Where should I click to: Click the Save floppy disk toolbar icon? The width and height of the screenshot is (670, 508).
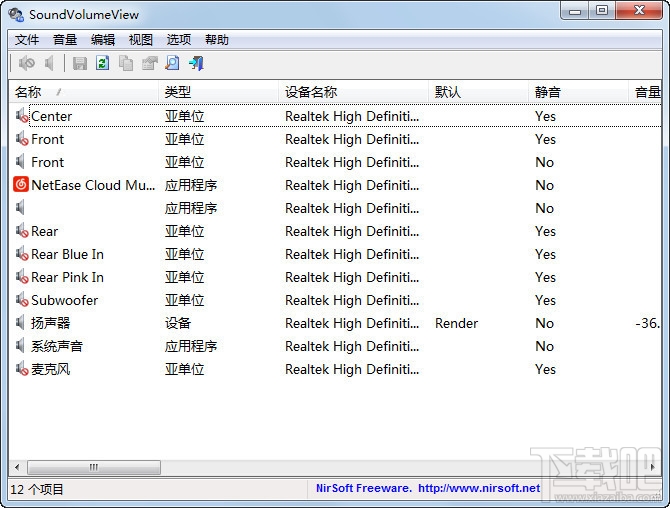click(x=79, y=64)
